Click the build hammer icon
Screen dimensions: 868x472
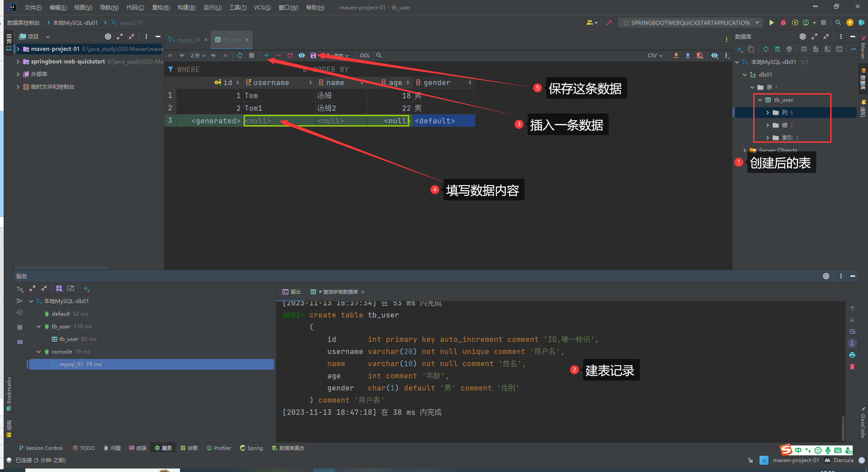pos(609,23)
